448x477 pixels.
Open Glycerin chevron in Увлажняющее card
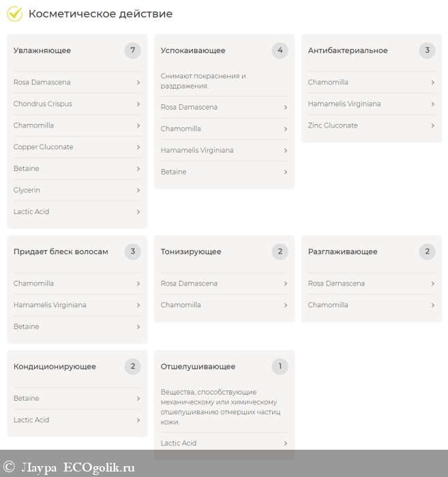click(x=138, y=191)
